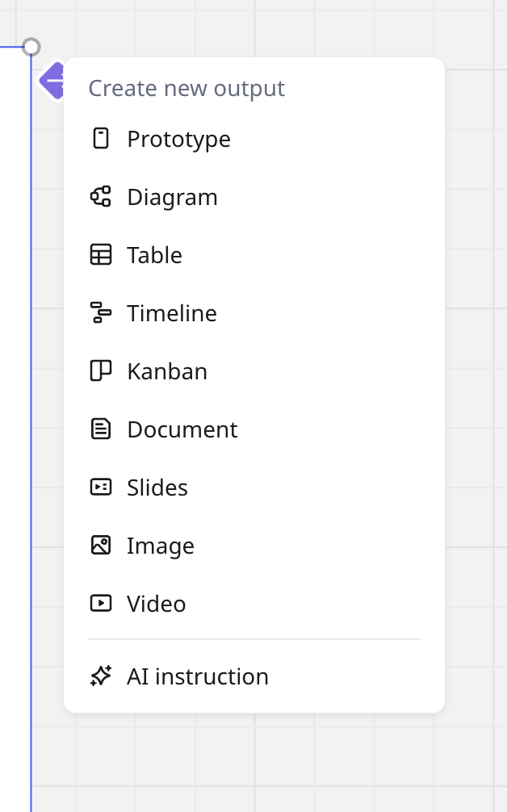Create a new Table output

click(154, 255)
